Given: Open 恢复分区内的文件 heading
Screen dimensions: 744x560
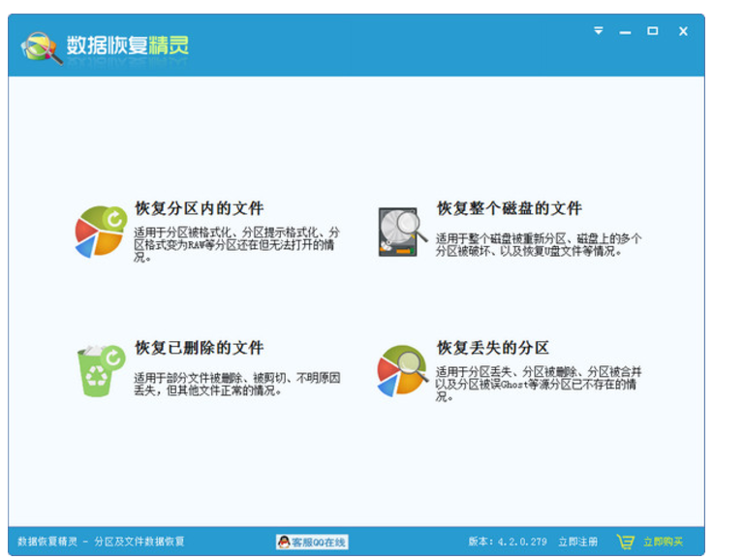Looking at the screenshot, I should [x=199, y=208].
